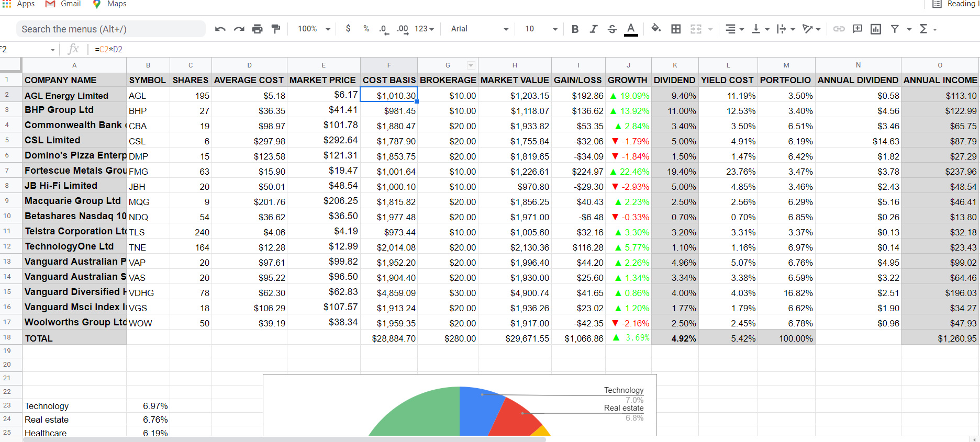Open the font size dropdown

pyautogui.click(x=541, y=29)
